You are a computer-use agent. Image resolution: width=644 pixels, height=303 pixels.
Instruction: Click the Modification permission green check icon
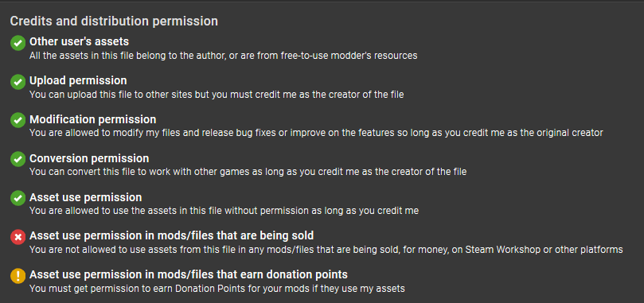18,121
